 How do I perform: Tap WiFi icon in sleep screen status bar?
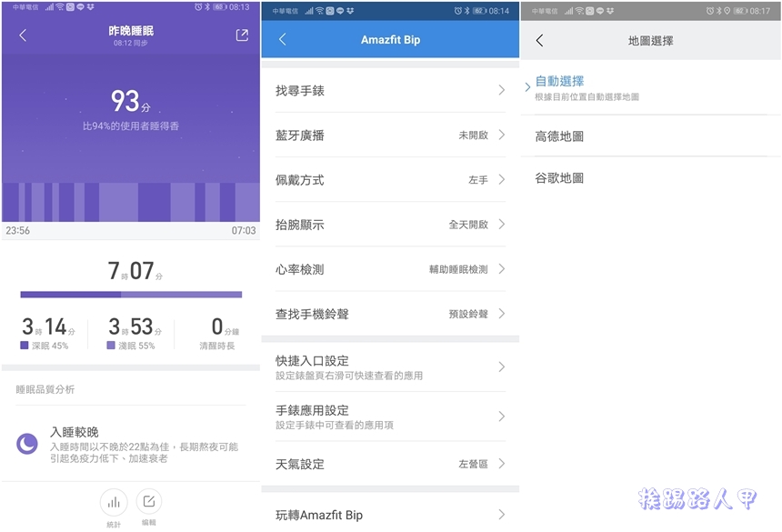[60, 7]
